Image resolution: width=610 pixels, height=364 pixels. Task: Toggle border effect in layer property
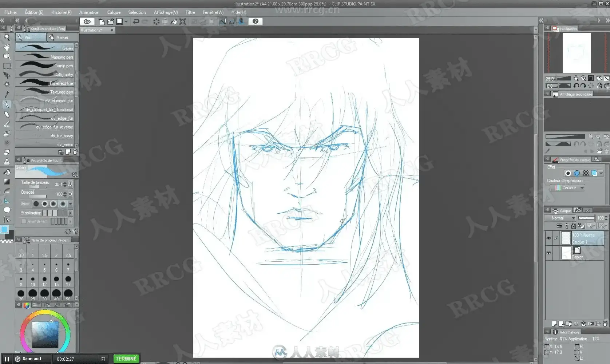tap(568, 173)
